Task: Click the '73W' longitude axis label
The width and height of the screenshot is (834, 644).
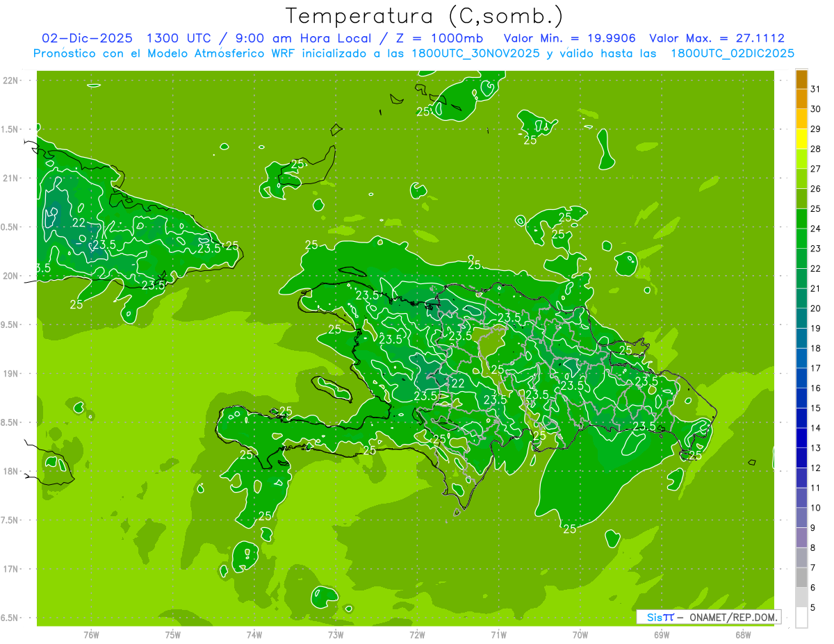Action: click(336, 635)
